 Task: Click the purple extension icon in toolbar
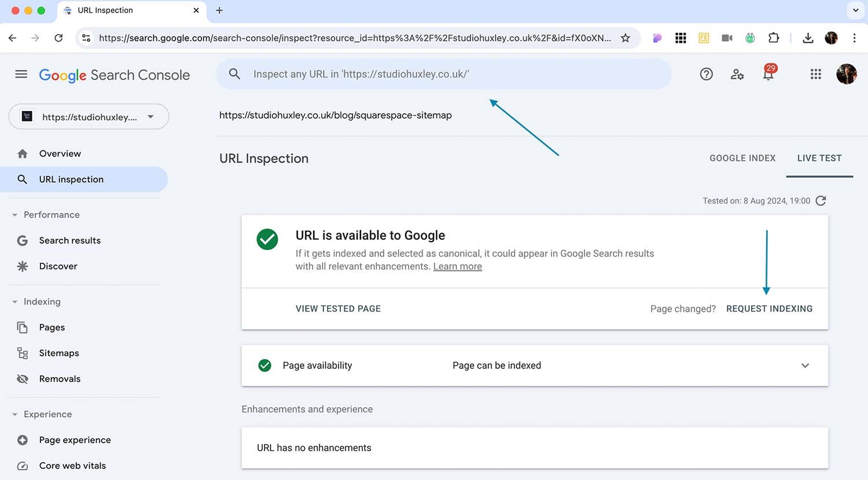coord(657,38)
